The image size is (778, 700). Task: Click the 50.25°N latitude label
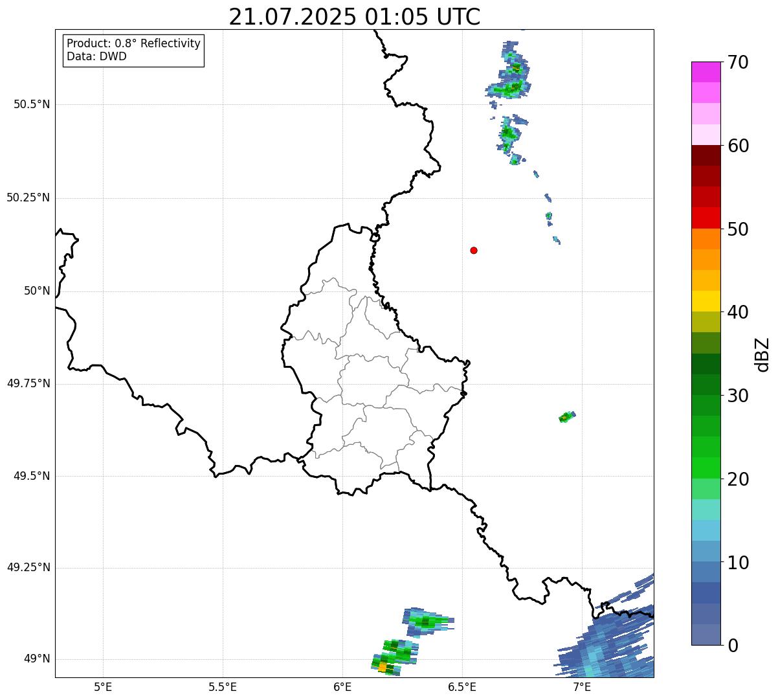pyautogui.click(x=28, y=198)
